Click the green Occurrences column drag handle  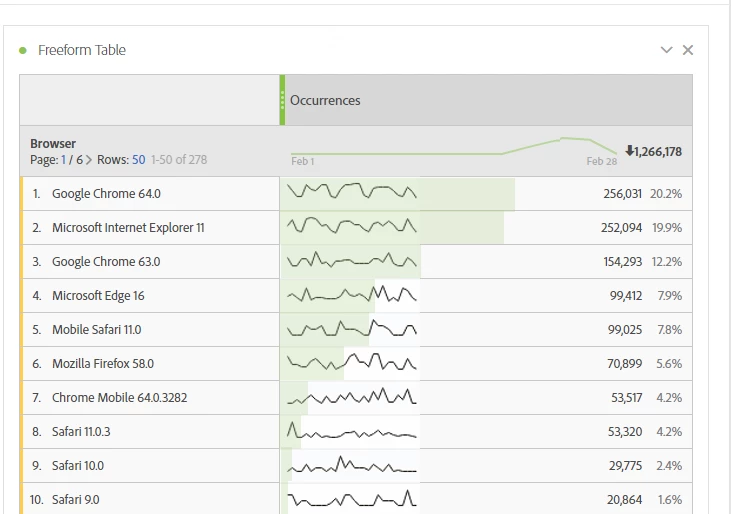coord(283,100)
